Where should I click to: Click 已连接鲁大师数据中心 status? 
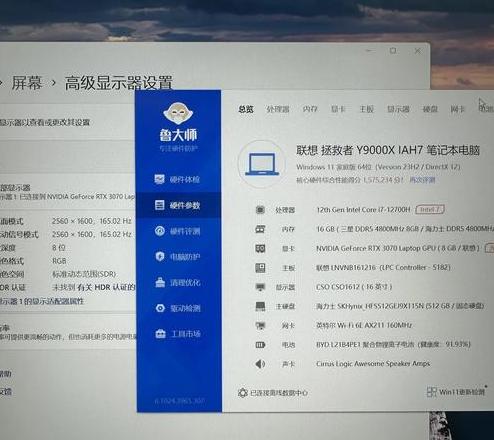click(273, 393)
